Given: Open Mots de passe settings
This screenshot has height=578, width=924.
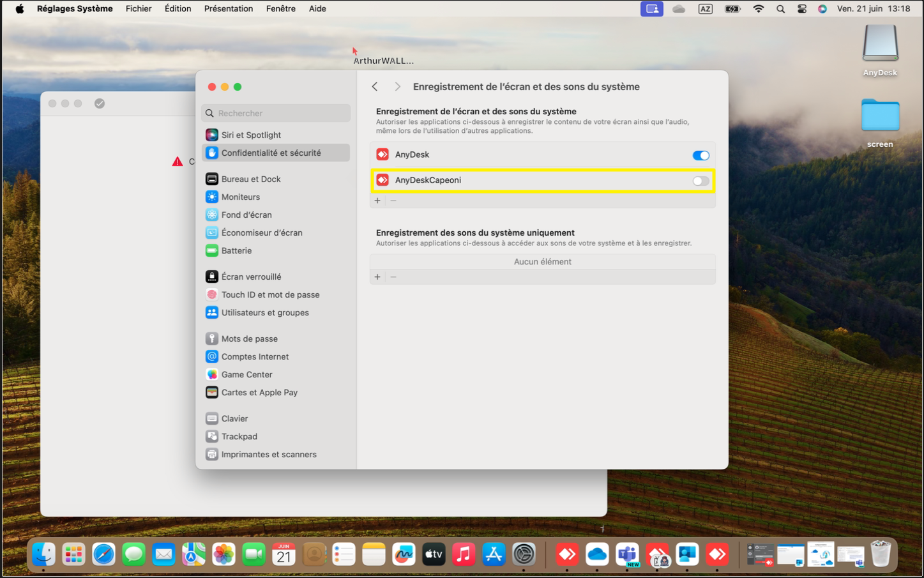Looking at the screenshot, I should [276, 338].
